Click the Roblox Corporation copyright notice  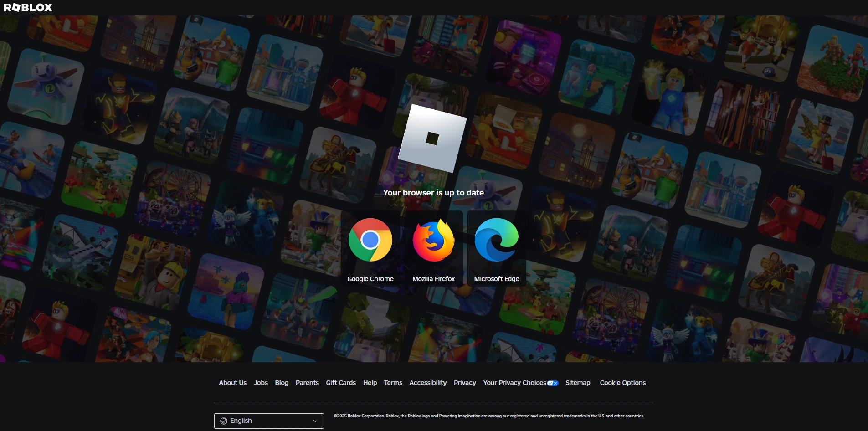(488, 416)
